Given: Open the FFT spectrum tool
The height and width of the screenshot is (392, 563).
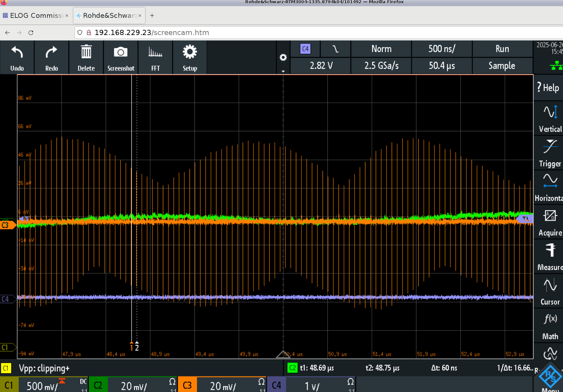Looking at the screenshot, I should [155, 53].
